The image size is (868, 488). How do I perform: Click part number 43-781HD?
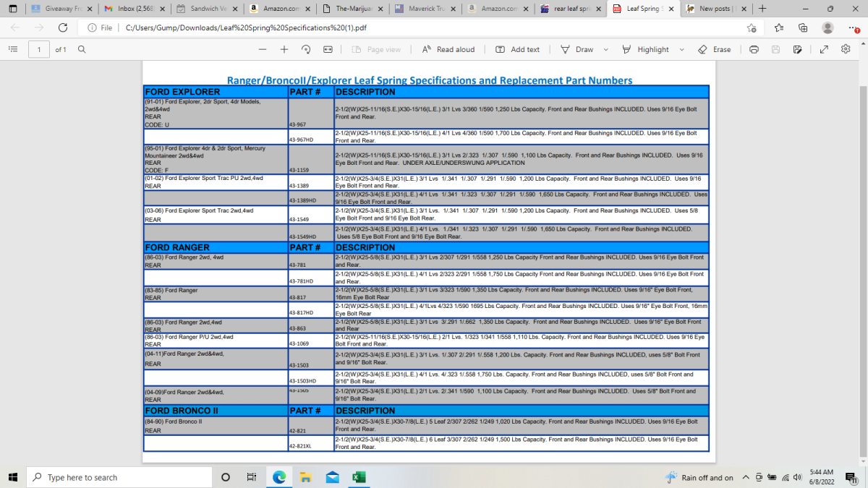pyautogui.click(x=301, y=281)
